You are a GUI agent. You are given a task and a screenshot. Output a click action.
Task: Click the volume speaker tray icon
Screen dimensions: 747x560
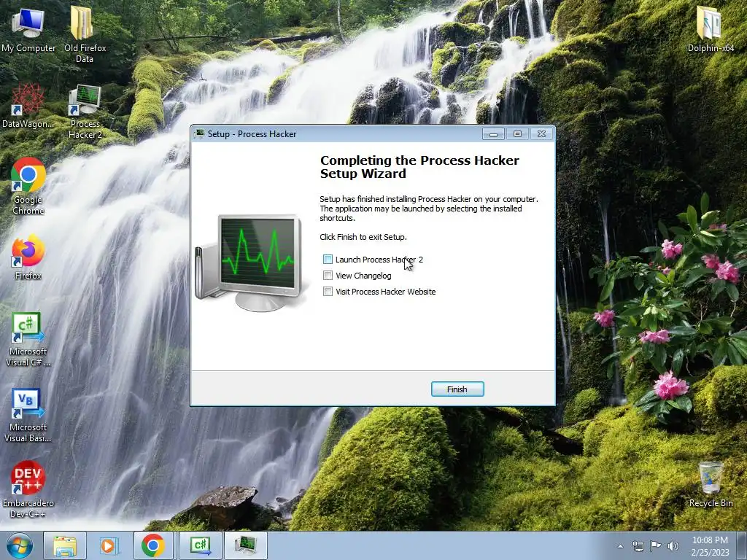pos(673,546)
